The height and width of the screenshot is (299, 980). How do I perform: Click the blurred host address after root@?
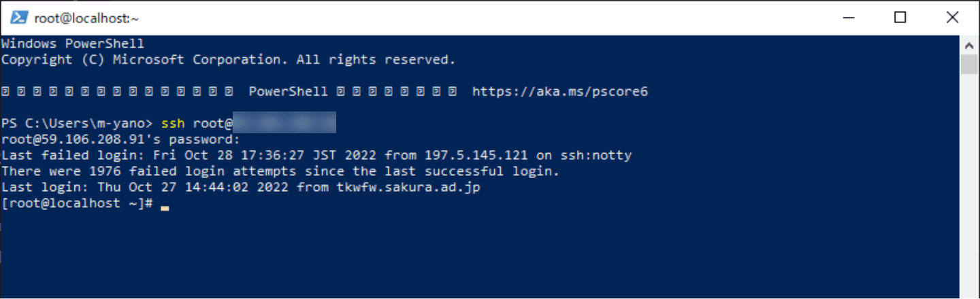click(x=286, y=124)
